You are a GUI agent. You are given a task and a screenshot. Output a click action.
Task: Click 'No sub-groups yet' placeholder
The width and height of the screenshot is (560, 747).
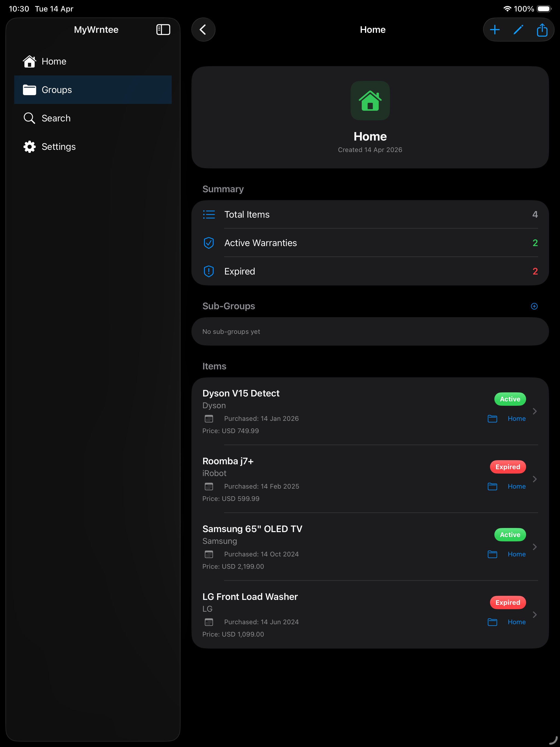[x=231, y=332]
